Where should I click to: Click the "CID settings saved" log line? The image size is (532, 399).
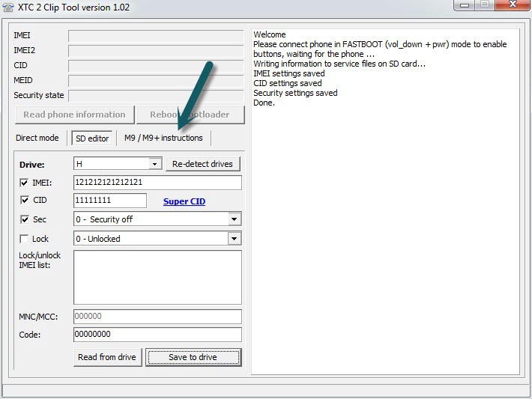coord(288,83)
